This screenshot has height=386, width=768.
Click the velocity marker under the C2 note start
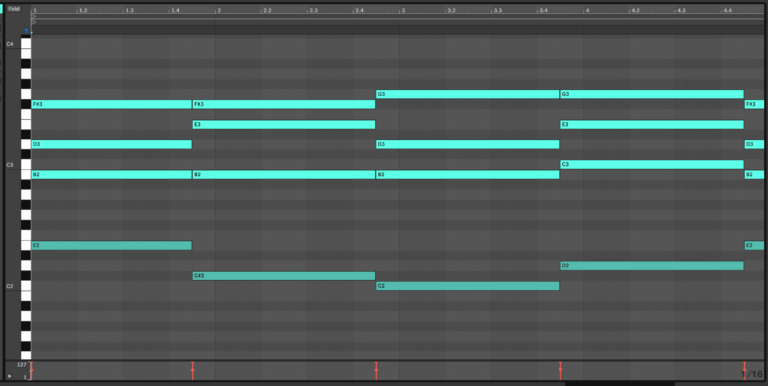pos(376,370)
